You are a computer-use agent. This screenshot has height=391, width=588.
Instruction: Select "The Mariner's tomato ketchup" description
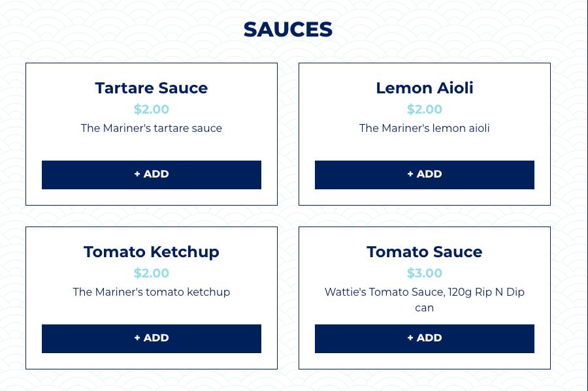coord(152,292)
